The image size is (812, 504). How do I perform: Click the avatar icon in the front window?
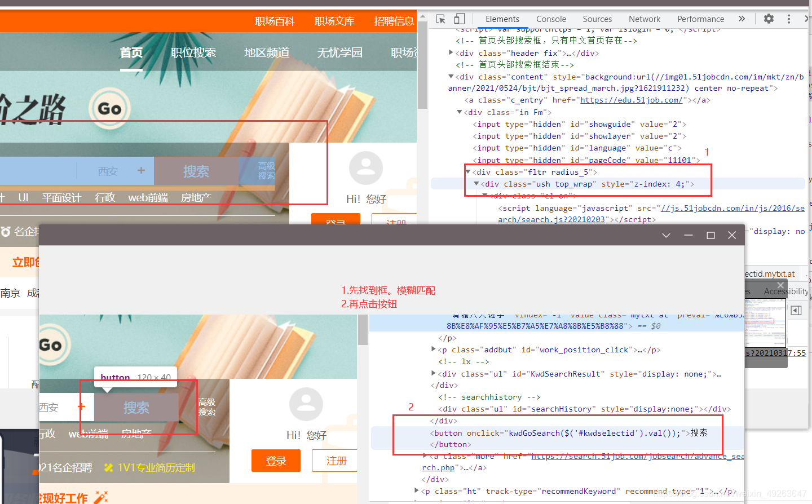(x=306, y=404)
